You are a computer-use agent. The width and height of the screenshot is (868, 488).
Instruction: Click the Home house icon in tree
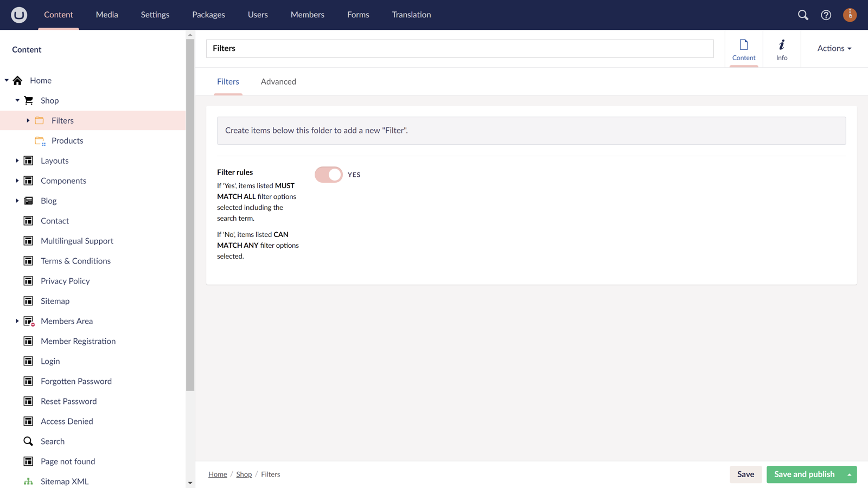(x=18, y=81)
